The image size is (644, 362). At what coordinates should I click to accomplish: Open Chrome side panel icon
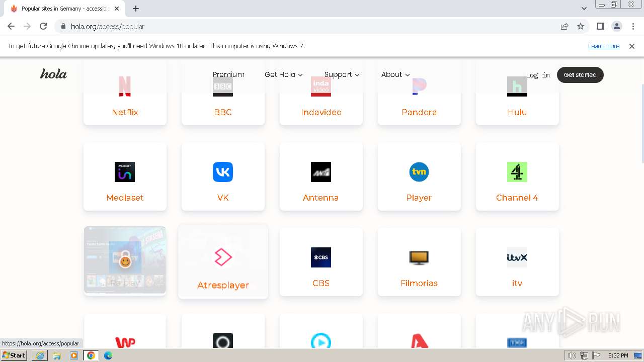(x=601, y=26)
